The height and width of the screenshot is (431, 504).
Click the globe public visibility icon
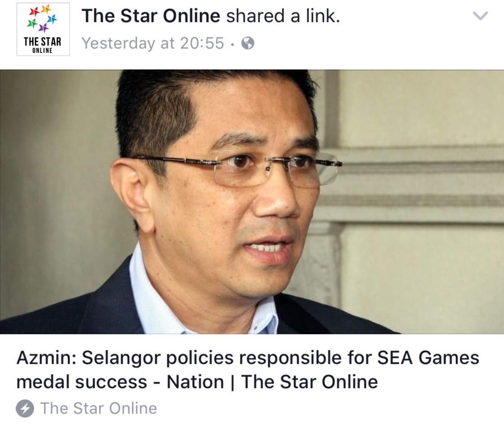coord(248,43)
